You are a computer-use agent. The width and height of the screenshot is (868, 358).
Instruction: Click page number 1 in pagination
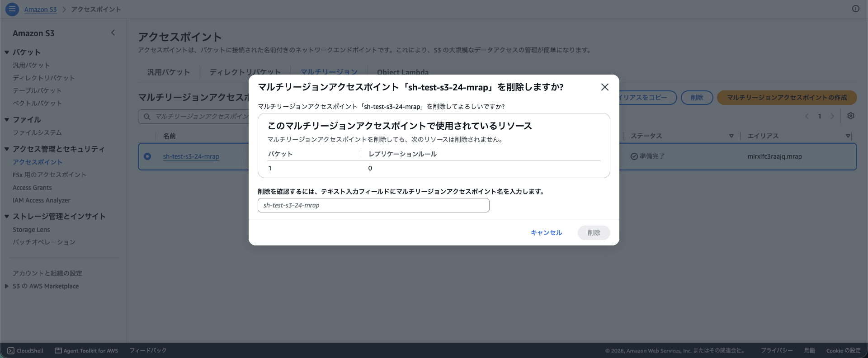[x=819, y=116]
